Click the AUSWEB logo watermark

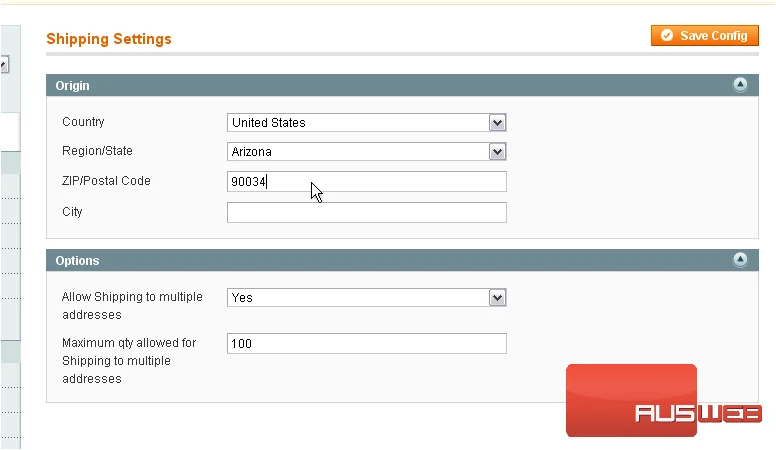664,401
